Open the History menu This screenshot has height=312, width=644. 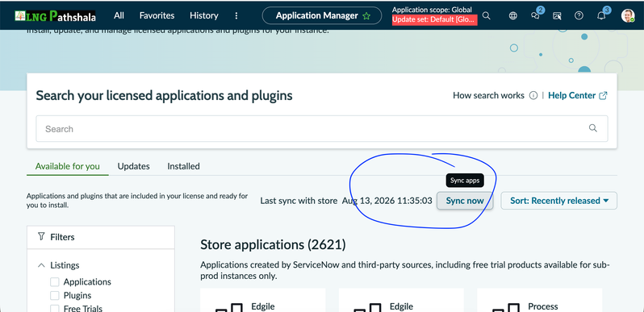(203, 15)
